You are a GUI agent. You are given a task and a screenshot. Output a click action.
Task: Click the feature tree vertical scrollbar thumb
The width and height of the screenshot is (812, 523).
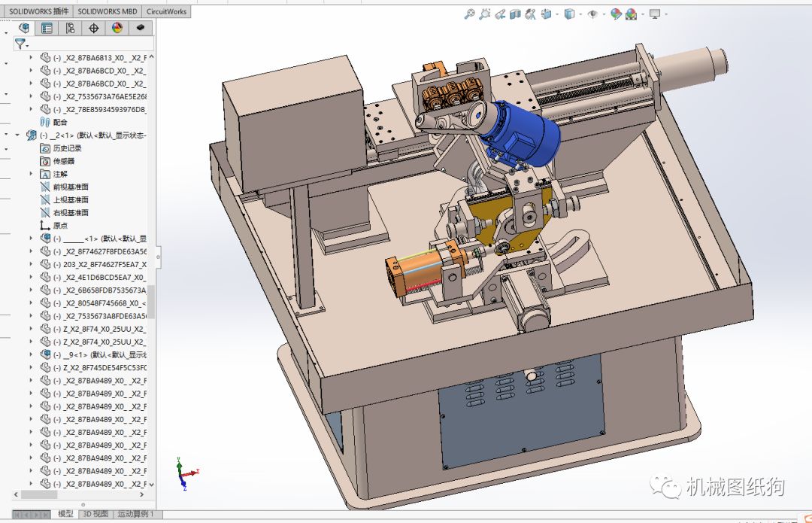click(150, 301)
